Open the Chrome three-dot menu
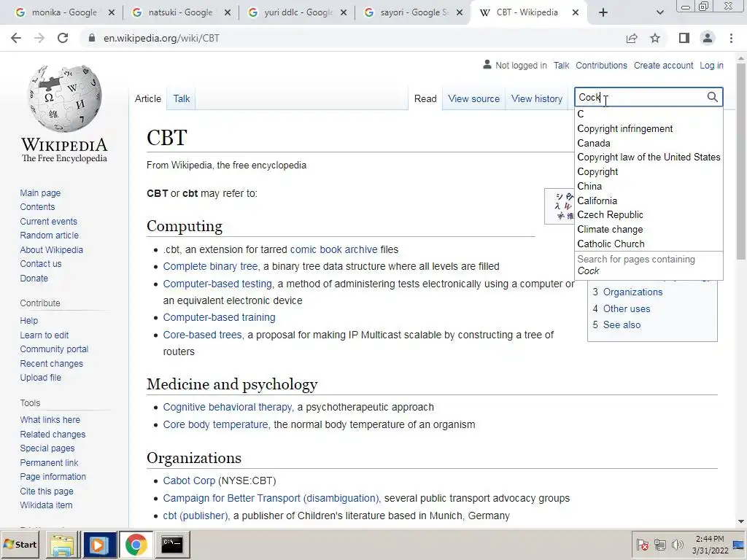 [x=731, y=38]
